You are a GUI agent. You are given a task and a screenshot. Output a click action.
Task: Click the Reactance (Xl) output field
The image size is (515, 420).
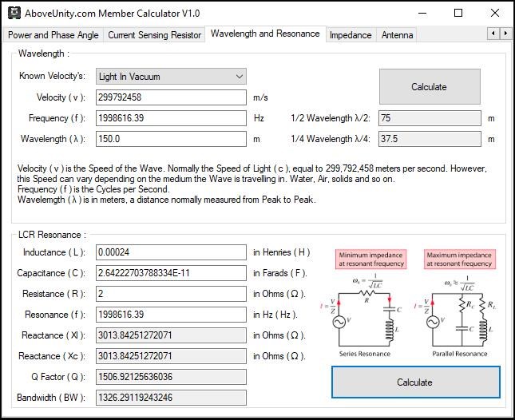tap(171, 335)
